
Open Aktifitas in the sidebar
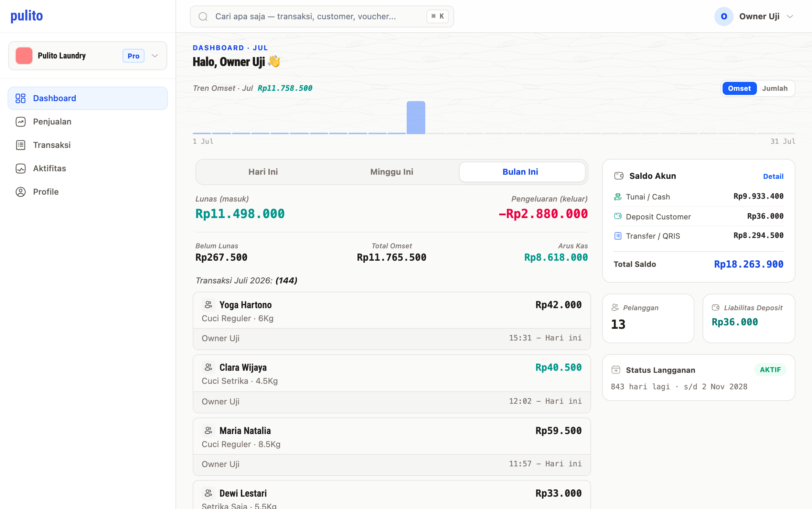[88, 169]
